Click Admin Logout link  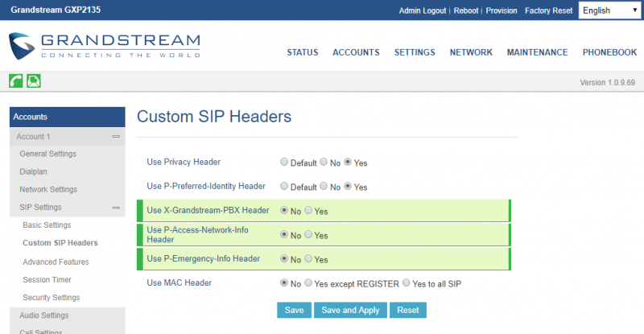pos(422,10)
